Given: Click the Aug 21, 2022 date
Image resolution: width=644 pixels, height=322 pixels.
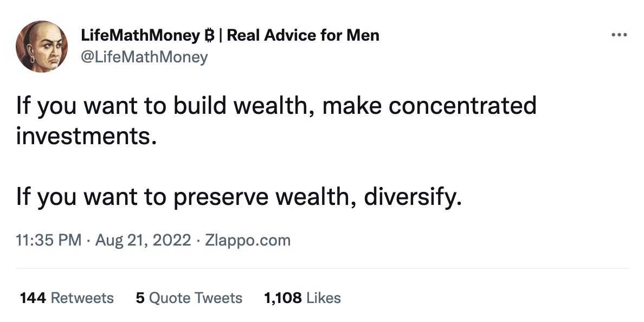Looking at the screenshot, I should pos(143,240).
